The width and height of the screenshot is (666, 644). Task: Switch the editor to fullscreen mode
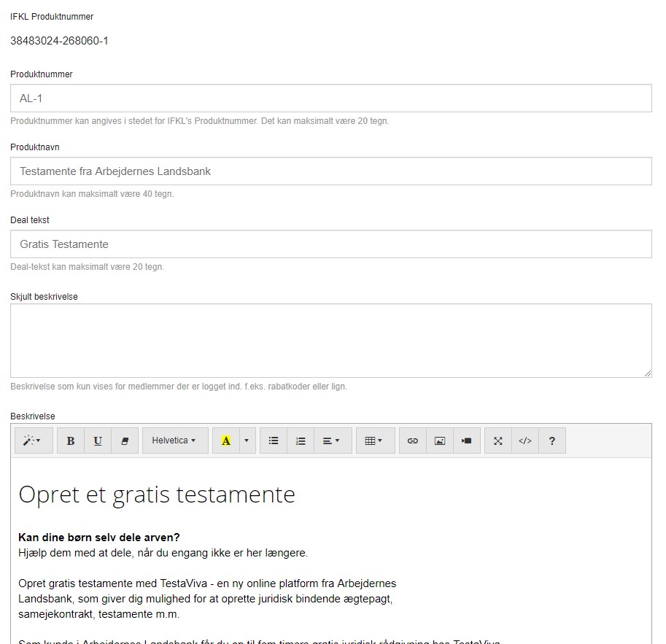[x=498, y=441]
